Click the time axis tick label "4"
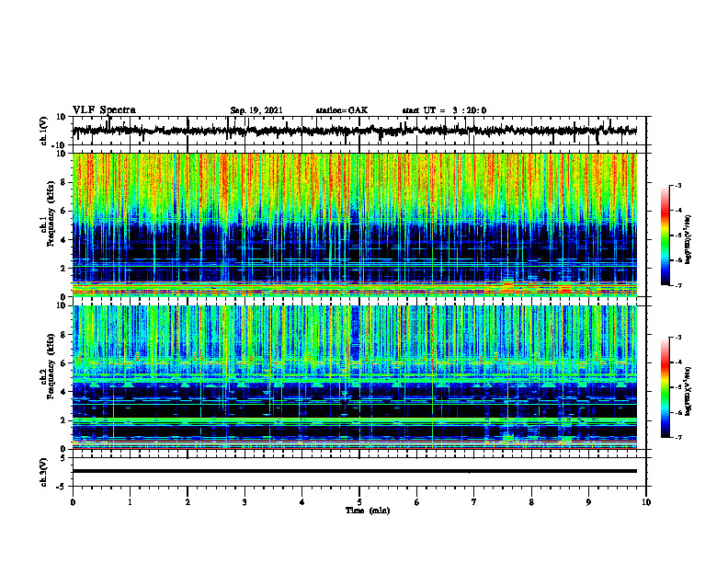The image size is (728, 563). [x=302, y=502]
